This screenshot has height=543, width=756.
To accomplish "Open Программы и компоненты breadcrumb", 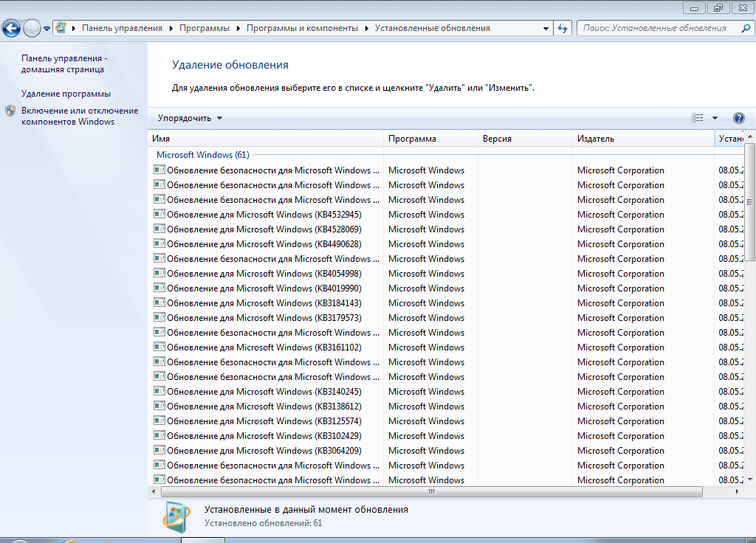I will pos(302,28).
